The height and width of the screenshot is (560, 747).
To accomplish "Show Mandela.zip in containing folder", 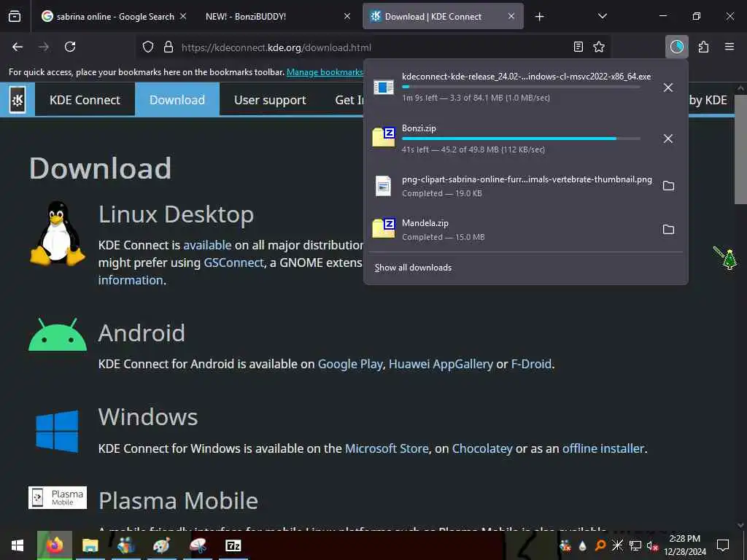I will 668,230.
